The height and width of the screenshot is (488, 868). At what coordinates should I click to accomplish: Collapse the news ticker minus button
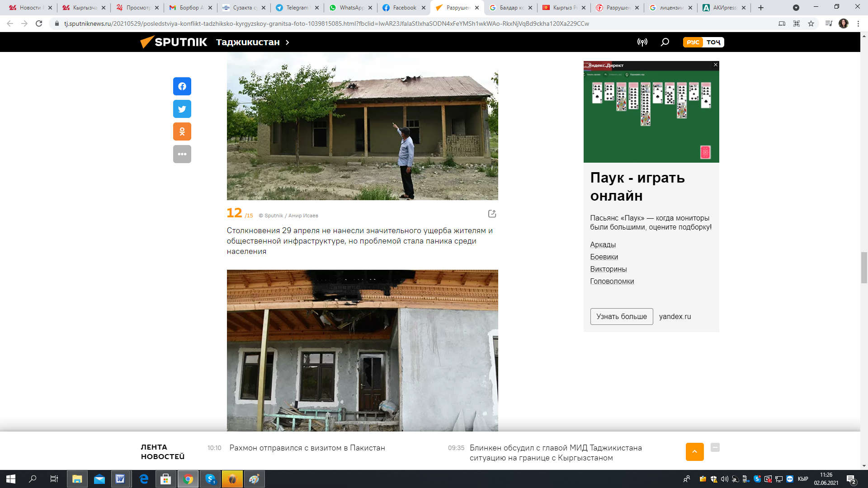[715, 447]
